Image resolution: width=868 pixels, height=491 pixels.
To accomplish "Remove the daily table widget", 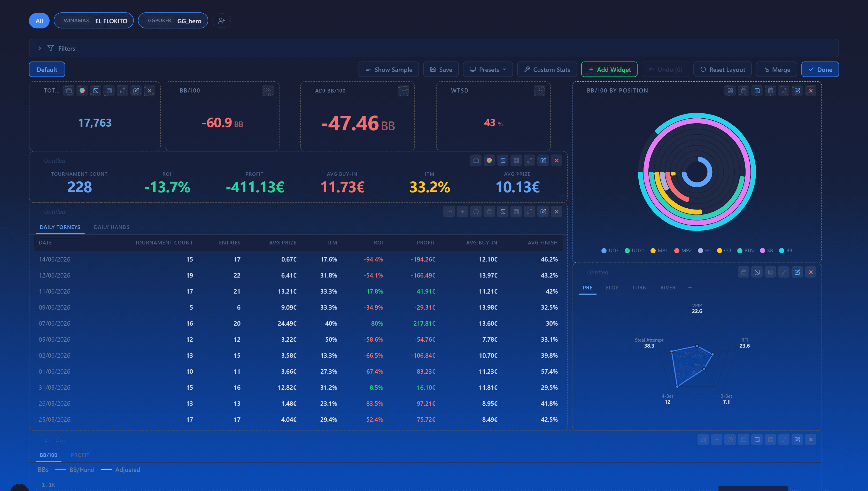I will coord(557,212).
